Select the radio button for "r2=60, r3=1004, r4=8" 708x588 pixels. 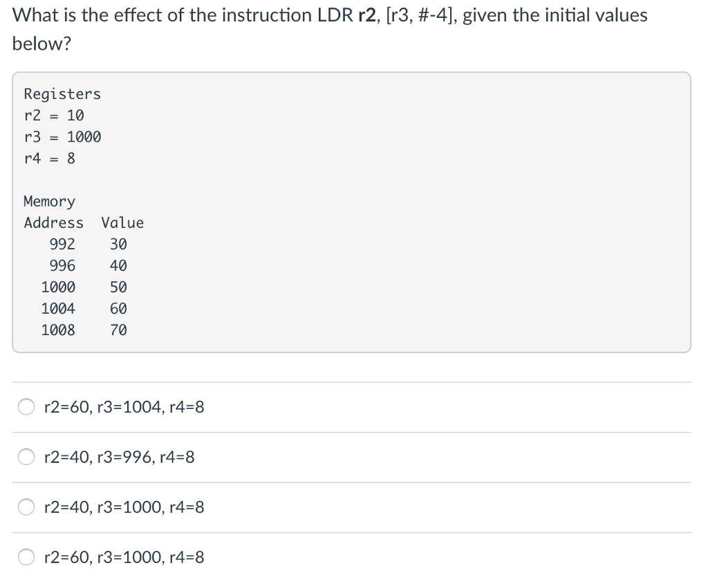(26, 407)
